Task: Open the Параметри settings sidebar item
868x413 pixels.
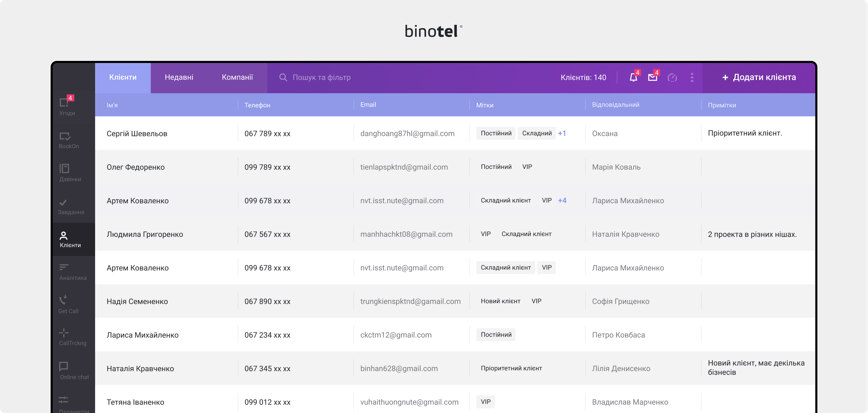Action: click(x=73, y=404)
